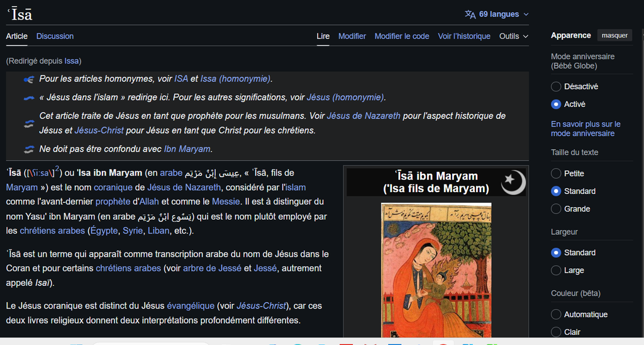This screenshot has height=345, width=644.
Task: Open the coranique link
Action: point(113,188)
